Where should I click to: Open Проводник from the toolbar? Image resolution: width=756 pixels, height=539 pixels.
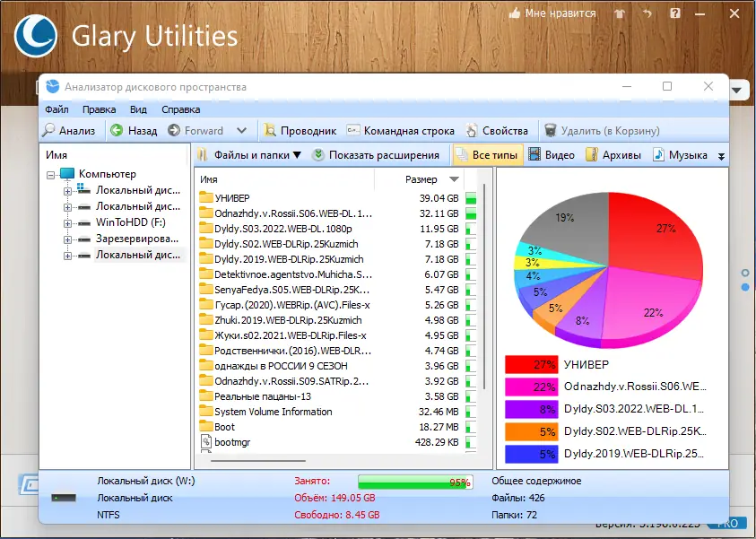click(300, 131)
